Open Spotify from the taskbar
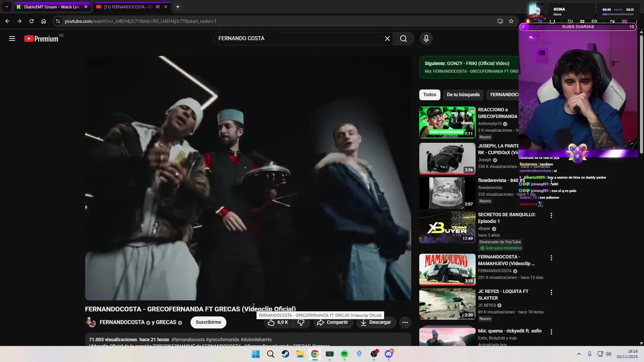 (x=344, y=354)
